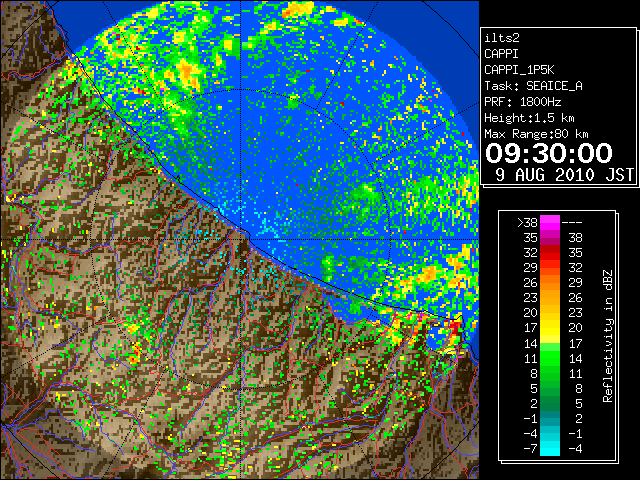The height and width of the screenshot is (480, 640).
Task: Pick the bright green 11–14 dBZ legend band
Action: 550,358
